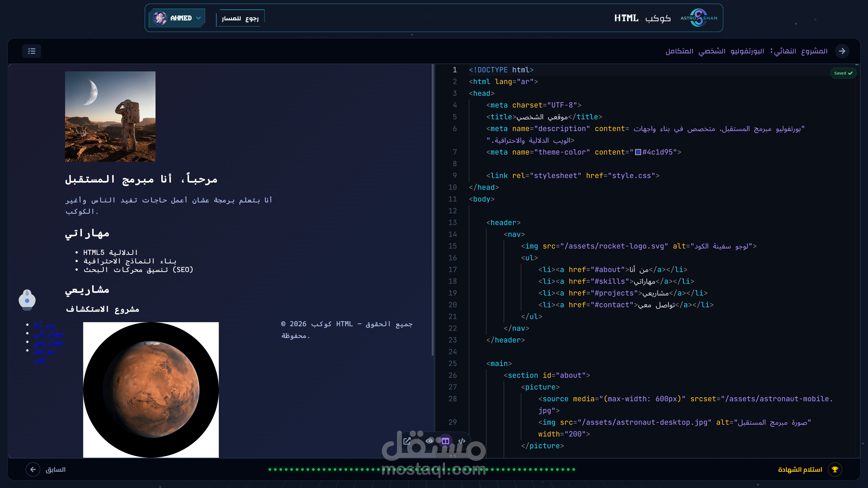Click استلام الشهادة certificate button
The width and height of the screenshot is (868, 488).
(x=800, y=469)
